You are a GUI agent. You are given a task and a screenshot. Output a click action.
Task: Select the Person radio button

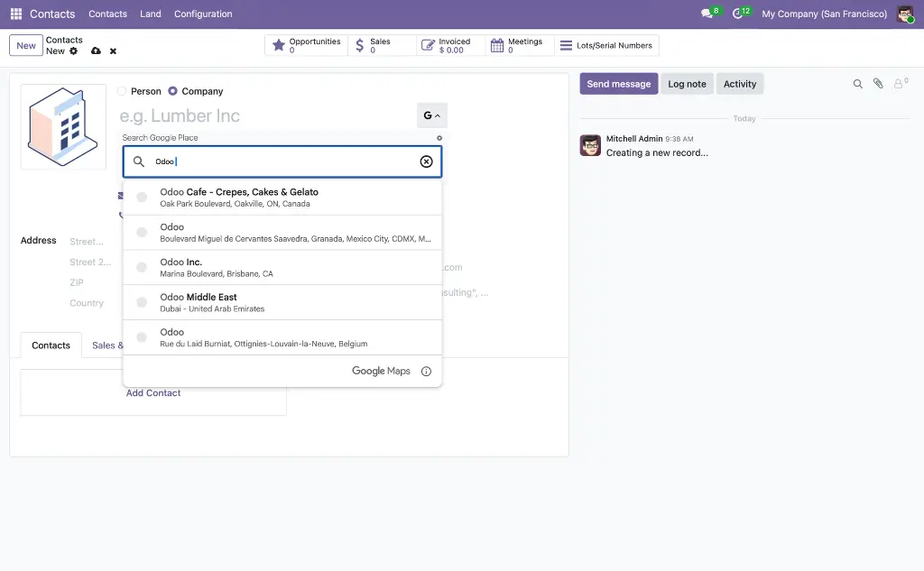pyautogui.click(x=122, y=91)
